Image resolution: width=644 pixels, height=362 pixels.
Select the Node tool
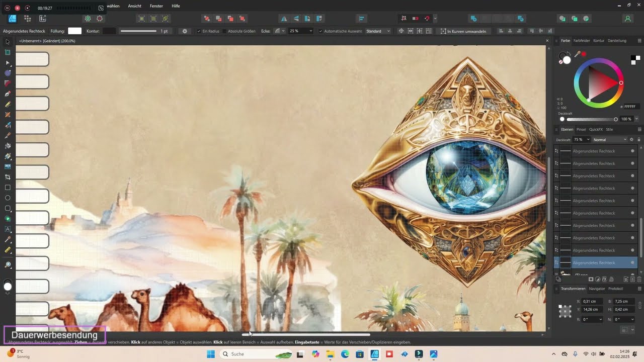[x=8, y=63]
